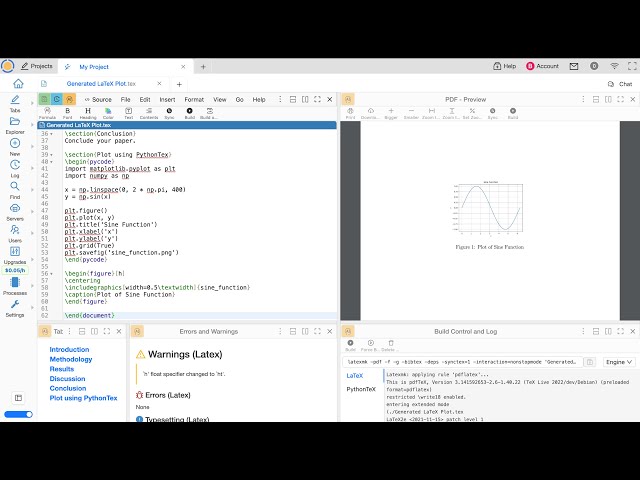Open the Edit menu
This screenshot has width=640, height=480.
click(x=145, y=99)
